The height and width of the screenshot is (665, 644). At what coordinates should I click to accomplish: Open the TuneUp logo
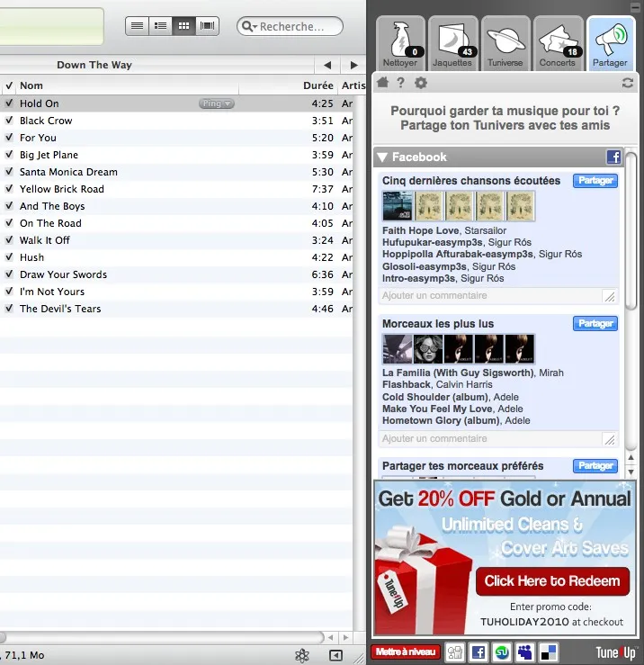616,652
